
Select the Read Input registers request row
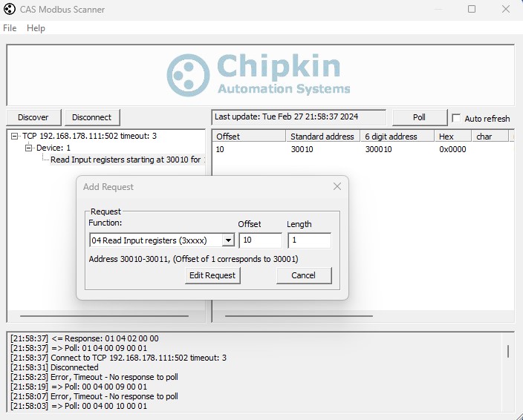pos(127,160)
